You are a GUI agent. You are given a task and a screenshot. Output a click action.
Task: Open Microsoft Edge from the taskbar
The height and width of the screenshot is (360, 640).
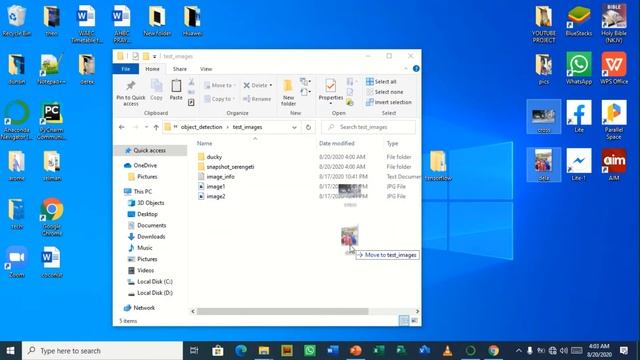pyautogui.click(x=241, y=351)
